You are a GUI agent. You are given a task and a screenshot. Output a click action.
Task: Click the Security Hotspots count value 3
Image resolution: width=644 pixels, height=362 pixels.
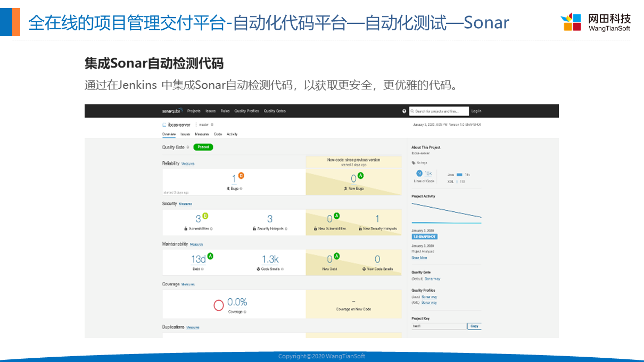coord(270,219)
